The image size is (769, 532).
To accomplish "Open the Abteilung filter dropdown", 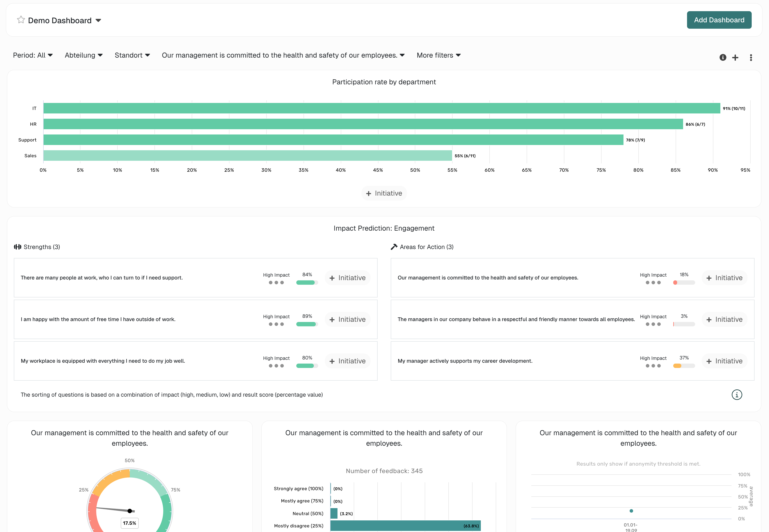I will 83,55.
